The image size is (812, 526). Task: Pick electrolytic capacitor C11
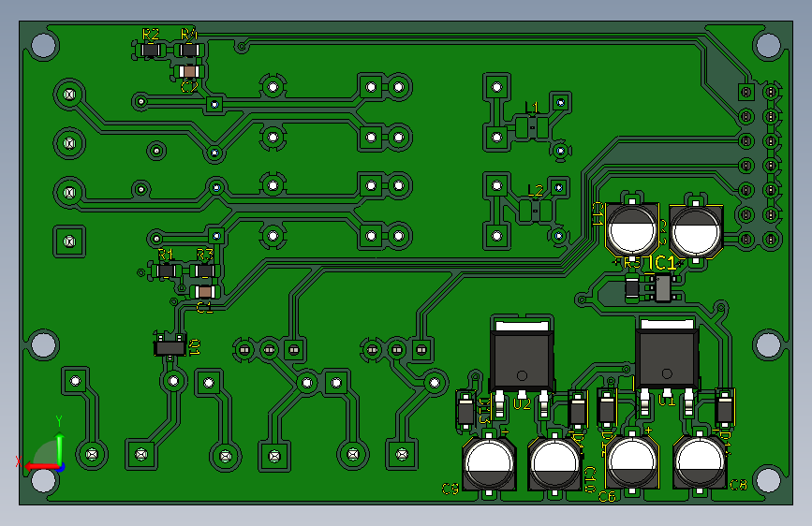pyautogui.click(x=632, y=229)
